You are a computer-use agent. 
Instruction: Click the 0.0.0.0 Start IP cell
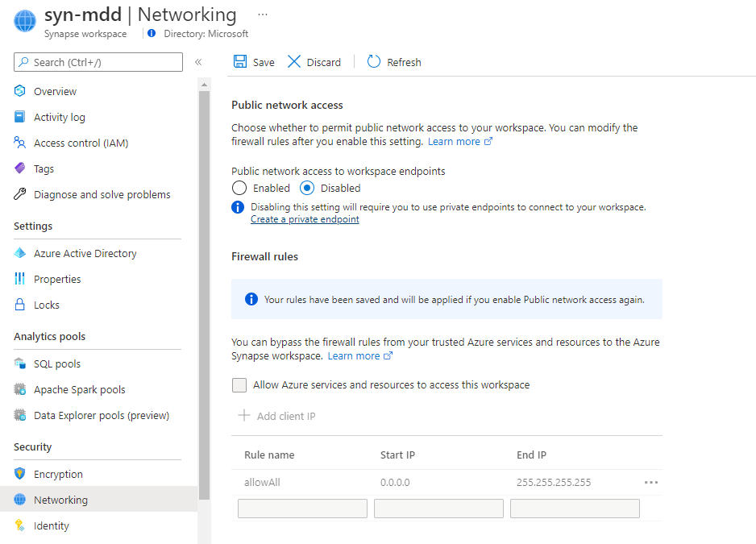coord(395,482)
